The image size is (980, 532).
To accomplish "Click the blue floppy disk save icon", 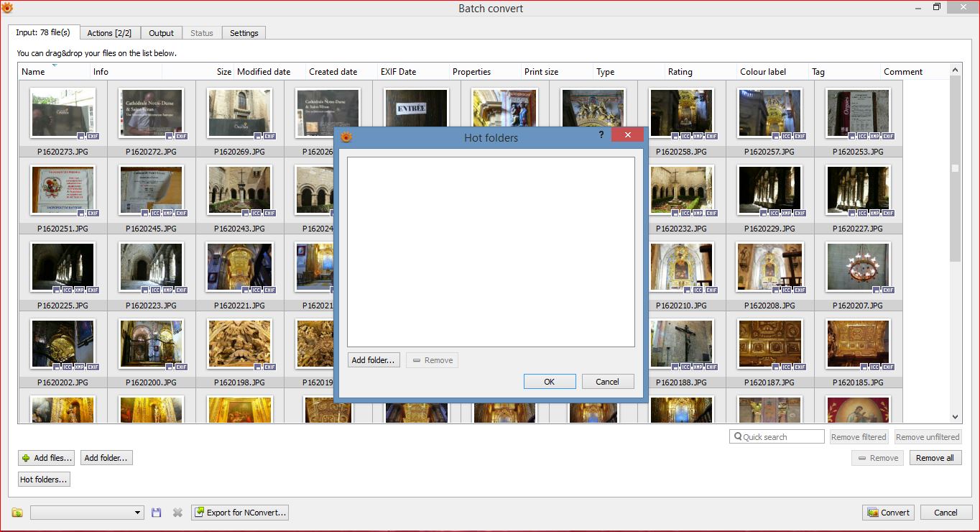I will [157, 513].
